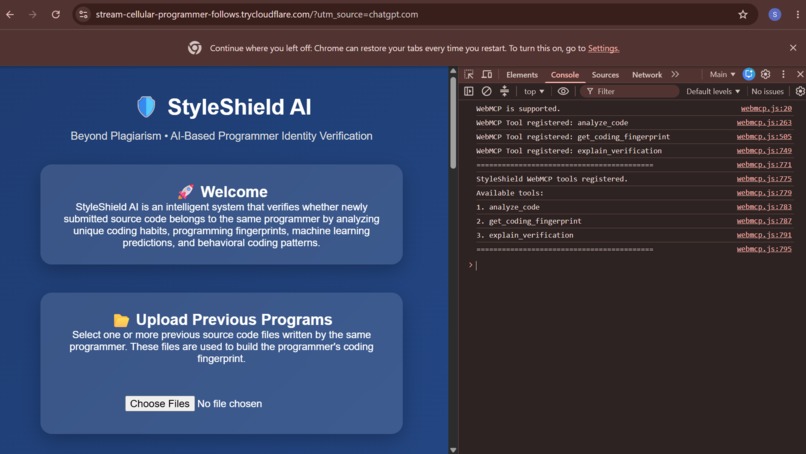Screen dimensions: 806x454
Task: Open site information icon in address bar
Action: click(x=83, y=14)
